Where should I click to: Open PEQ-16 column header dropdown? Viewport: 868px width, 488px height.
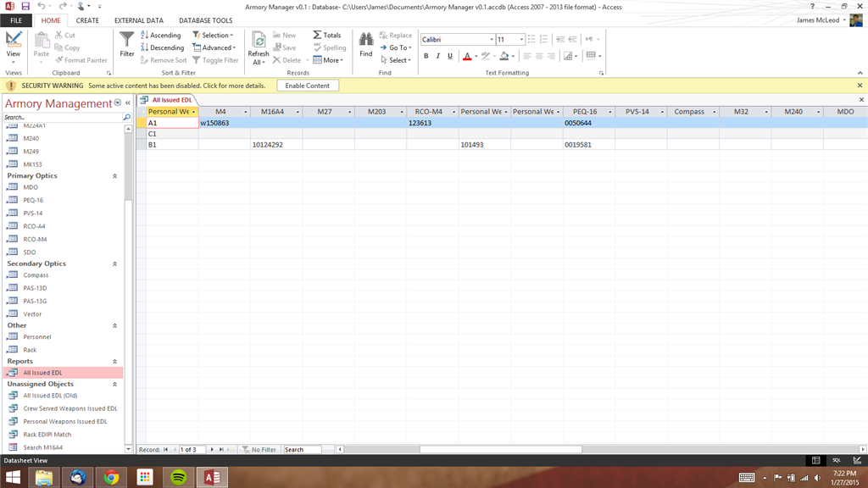click(610, 112)
